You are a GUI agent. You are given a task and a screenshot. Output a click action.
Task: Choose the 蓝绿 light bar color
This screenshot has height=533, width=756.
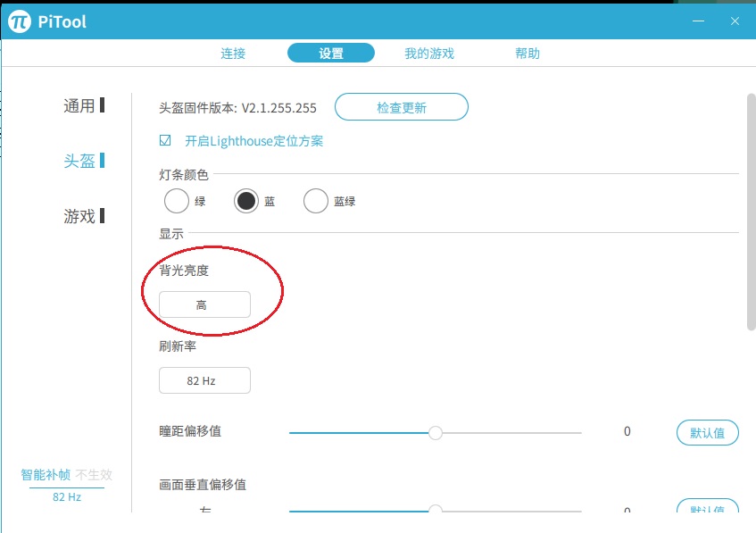coord(316,202)
